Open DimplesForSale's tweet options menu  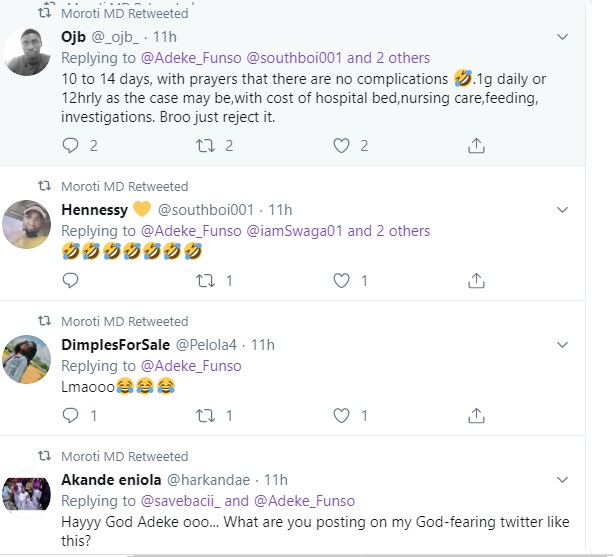[562, 345]
